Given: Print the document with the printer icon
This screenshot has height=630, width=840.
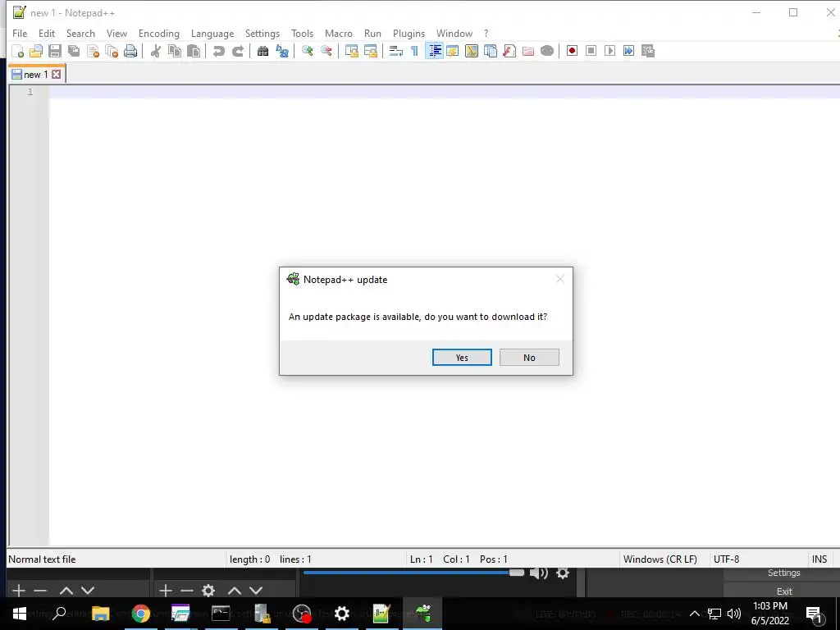Looking at the screenshot, I should pos(130,51).
